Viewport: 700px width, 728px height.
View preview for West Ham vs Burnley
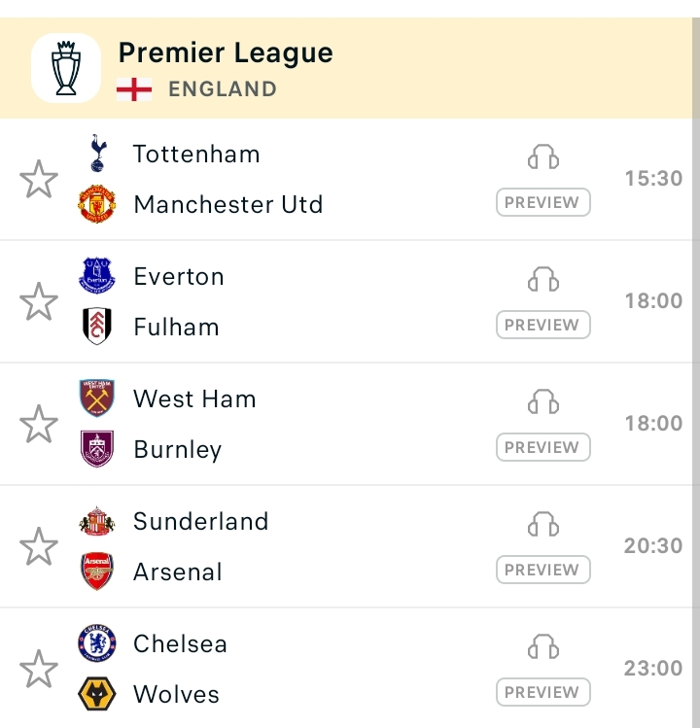pyautogui.click(x=542, y=448)
